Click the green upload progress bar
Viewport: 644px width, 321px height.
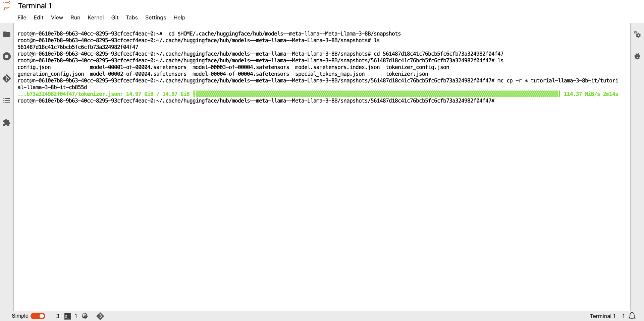coord(377,94)
